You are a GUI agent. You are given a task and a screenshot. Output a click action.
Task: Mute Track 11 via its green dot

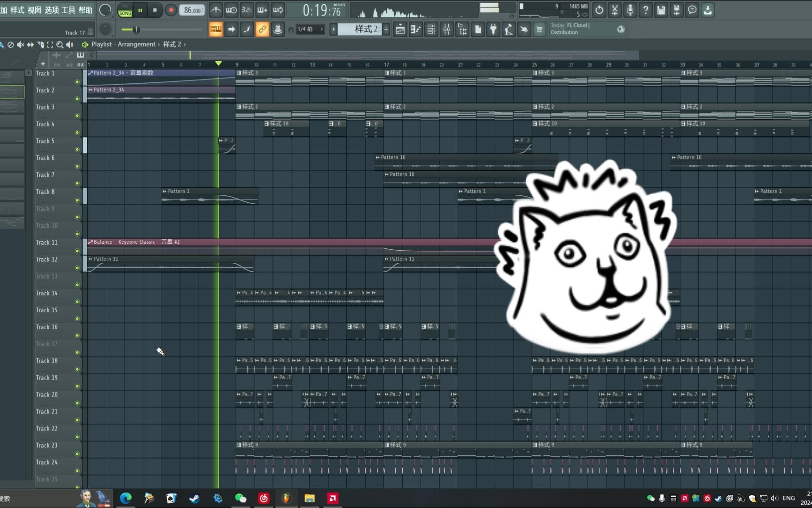tap(77, 251)
